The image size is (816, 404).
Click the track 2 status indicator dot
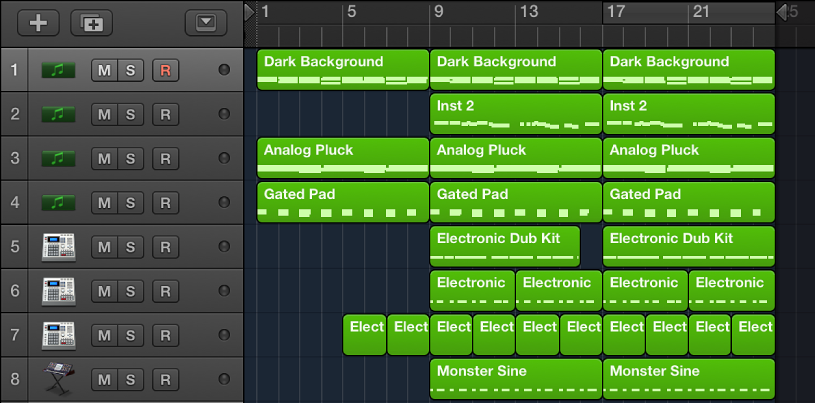click(x=223, y=114)
